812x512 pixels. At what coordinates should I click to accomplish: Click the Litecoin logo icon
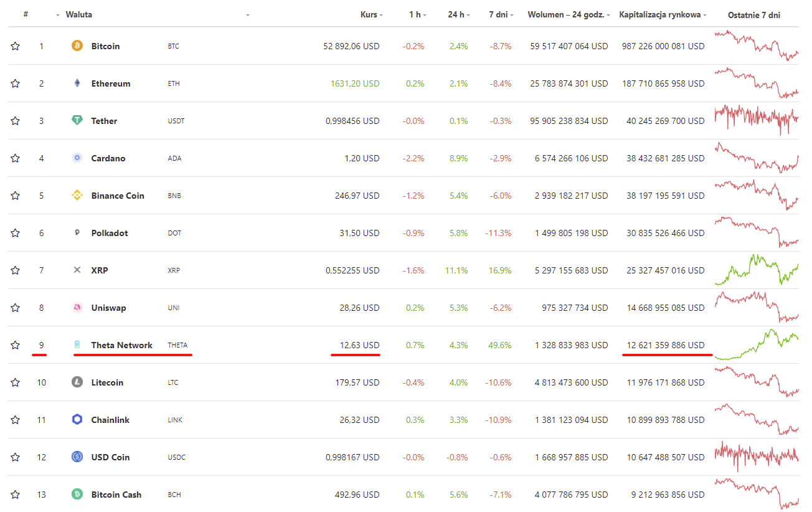coord(77,382)
